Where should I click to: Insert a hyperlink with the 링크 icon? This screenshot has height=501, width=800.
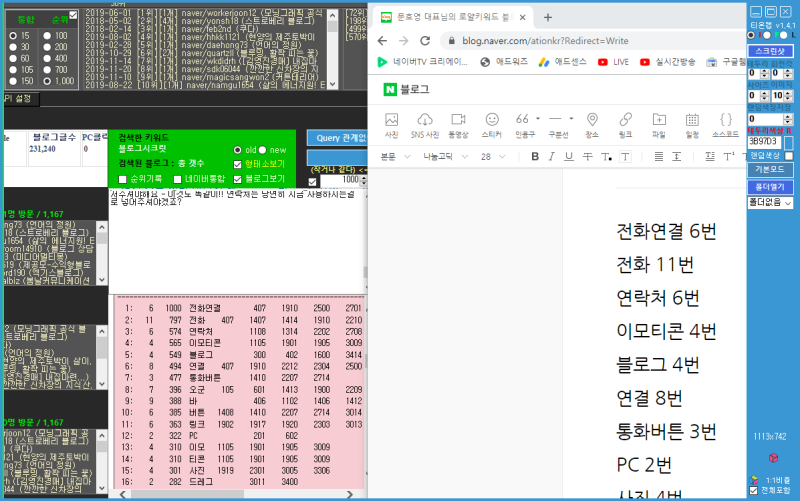pos(626,125)
